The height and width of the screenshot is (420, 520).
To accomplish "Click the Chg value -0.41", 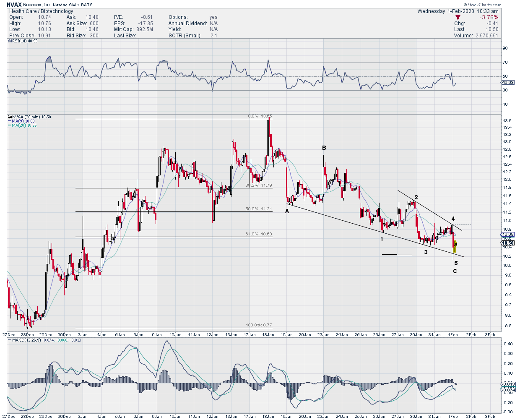I will coord(492,23).
